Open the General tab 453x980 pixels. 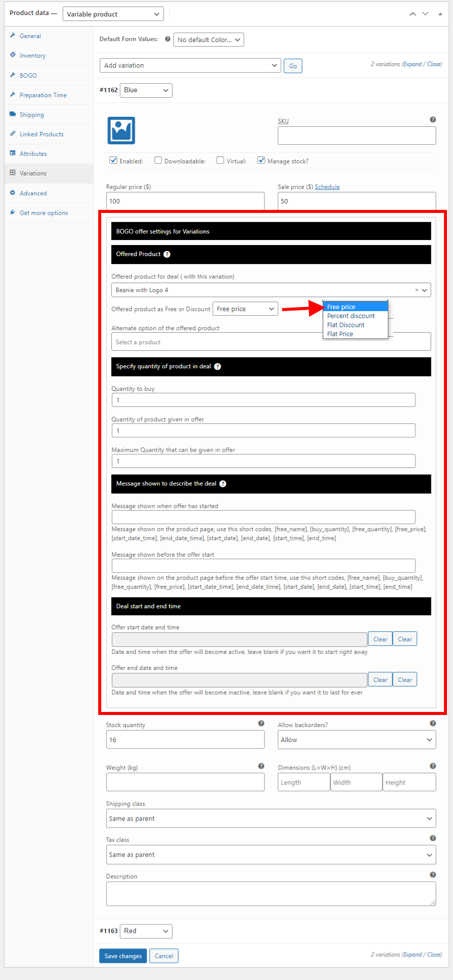pos(49,36)
